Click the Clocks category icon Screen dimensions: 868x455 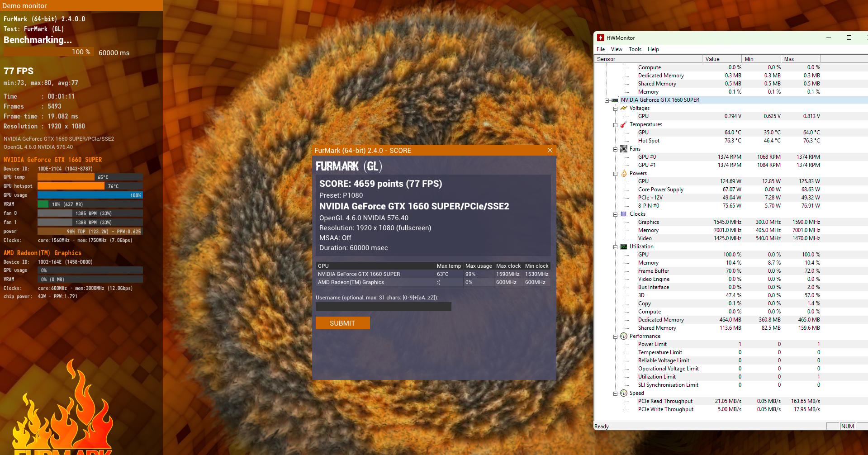[x=624, y=214]
